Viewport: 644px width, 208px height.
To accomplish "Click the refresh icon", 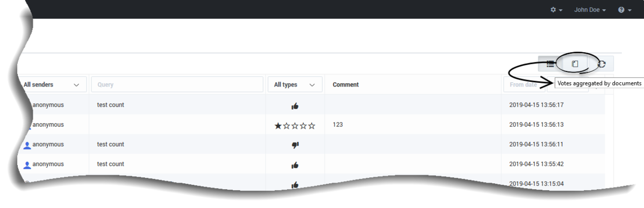I will click(602, 64).
